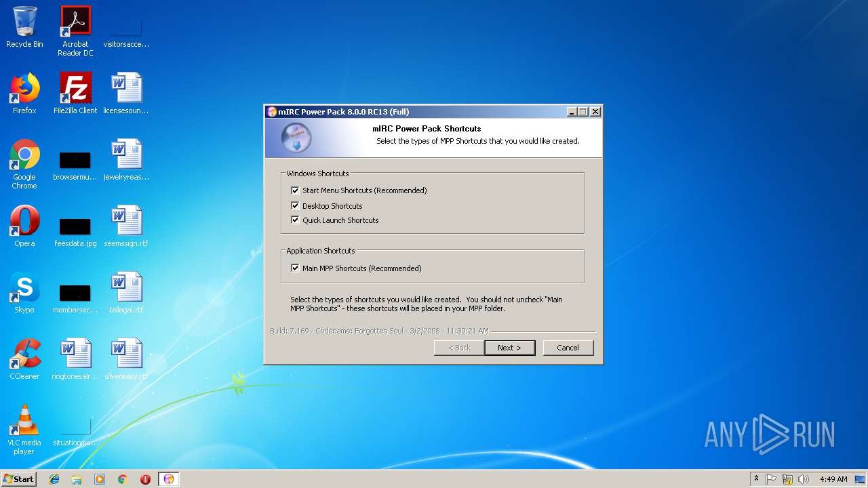Open the jewelryreas... Word document
Viewport: 868px width, 488px height.
click(x=126, y=160)
